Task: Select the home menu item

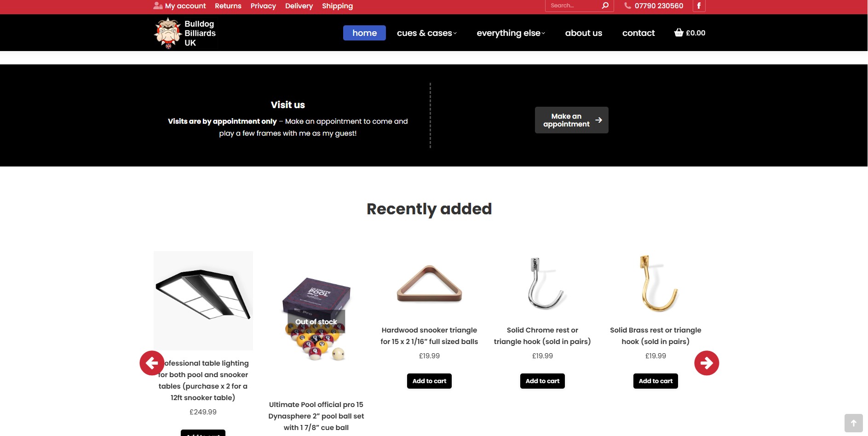Action: (x=364, y=33)
